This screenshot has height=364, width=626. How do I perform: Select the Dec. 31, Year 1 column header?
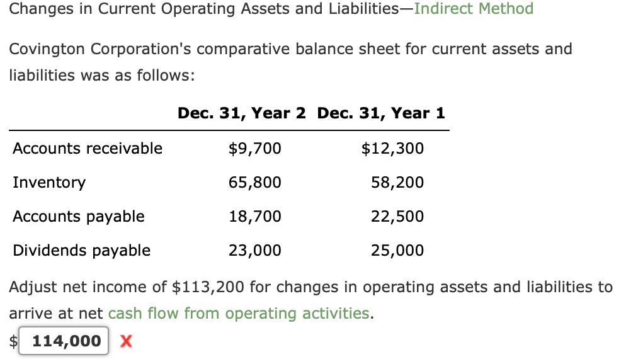[381, 113]
